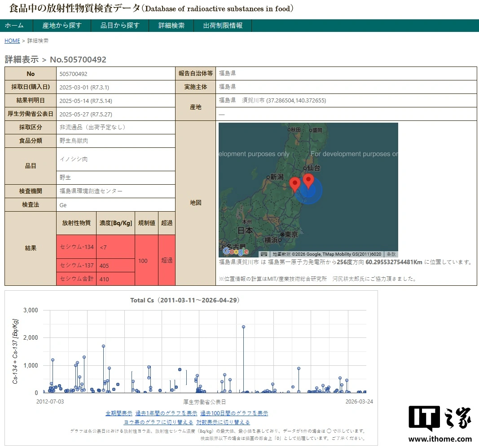Click the keyboard shortcuts icon on the map
Screen dimensions: 479x448
[x=264, y=254]
